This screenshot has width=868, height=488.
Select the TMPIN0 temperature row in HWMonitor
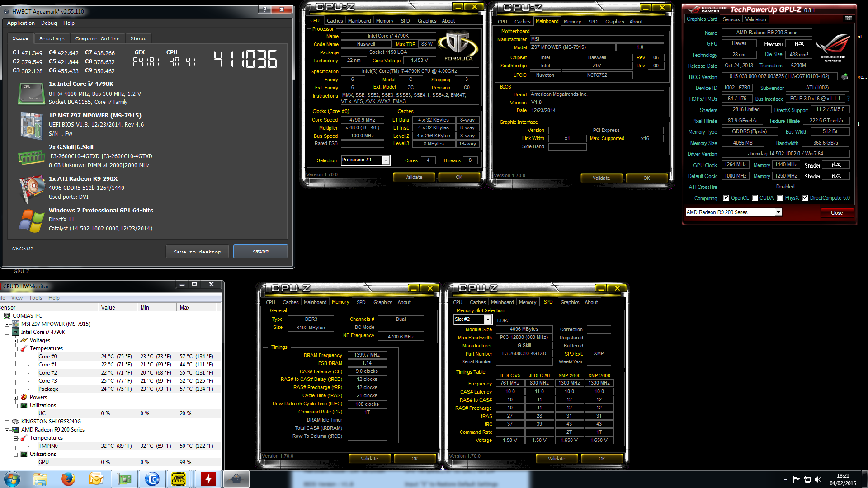click(110, 446)
